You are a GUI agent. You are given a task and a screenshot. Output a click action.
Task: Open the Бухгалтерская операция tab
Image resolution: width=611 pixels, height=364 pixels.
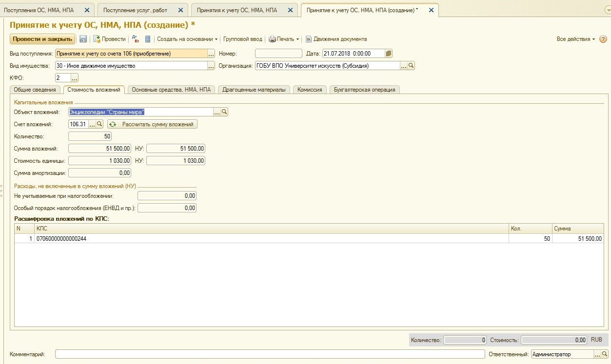coord(365,90)
